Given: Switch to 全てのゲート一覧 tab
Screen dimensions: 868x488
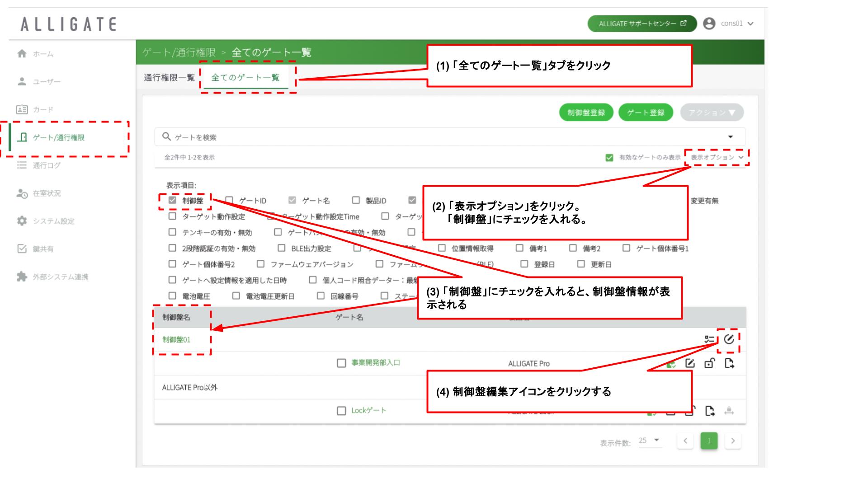Looking at the screenshot, I should click(245, 78).
